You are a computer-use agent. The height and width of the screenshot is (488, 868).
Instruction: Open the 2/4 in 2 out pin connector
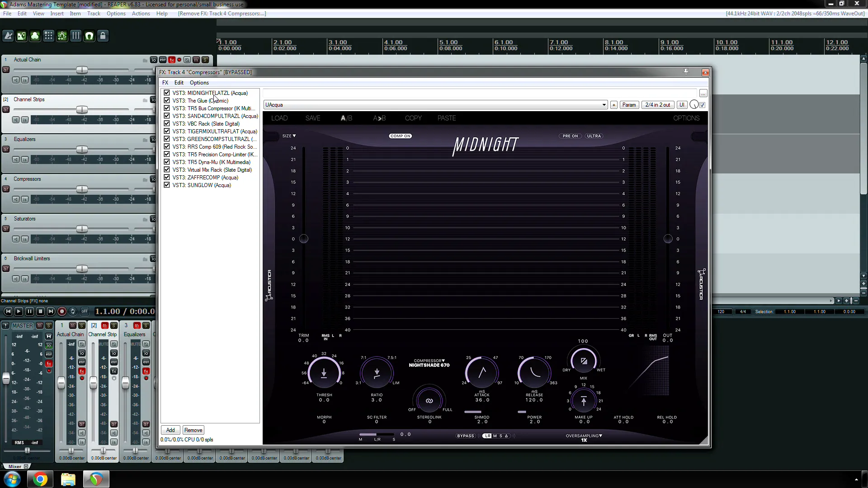coord(657,105)
